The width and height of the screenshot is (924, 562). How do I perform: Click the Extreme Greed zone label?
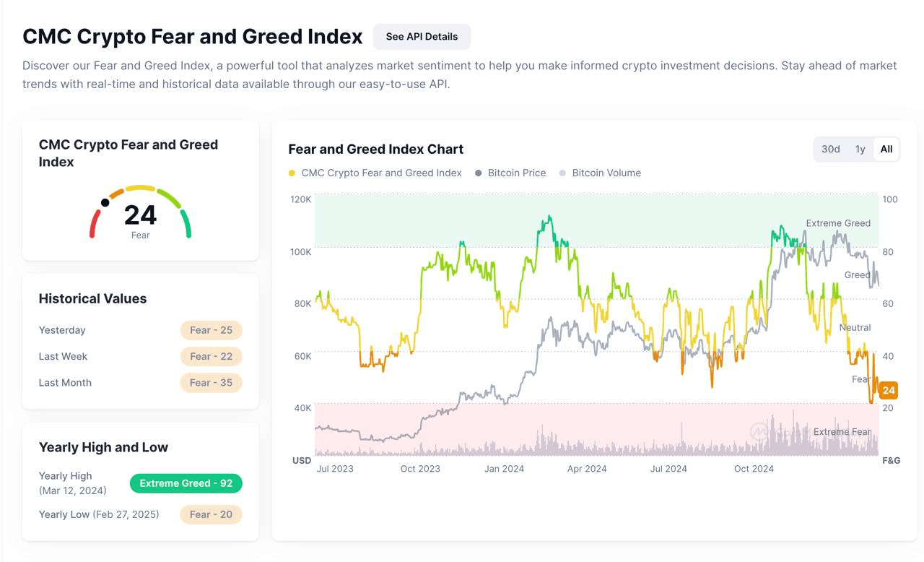(x=838, y=223)
